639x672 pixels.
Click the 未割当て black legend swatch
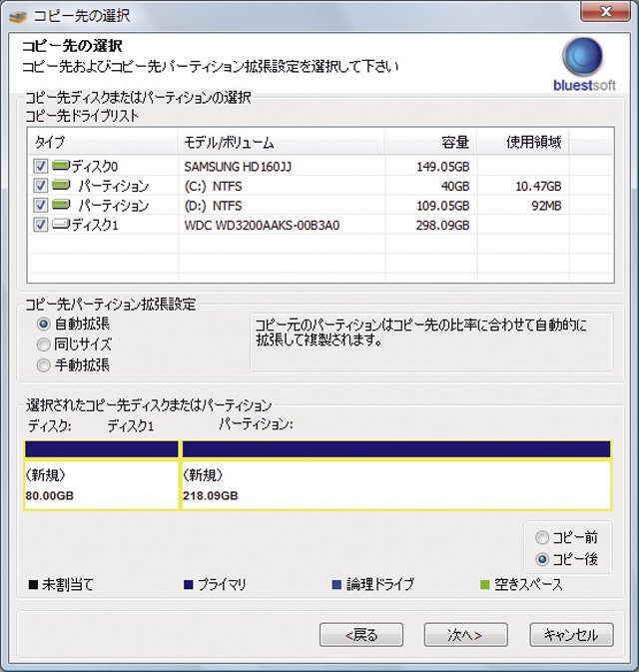[33, 584]
